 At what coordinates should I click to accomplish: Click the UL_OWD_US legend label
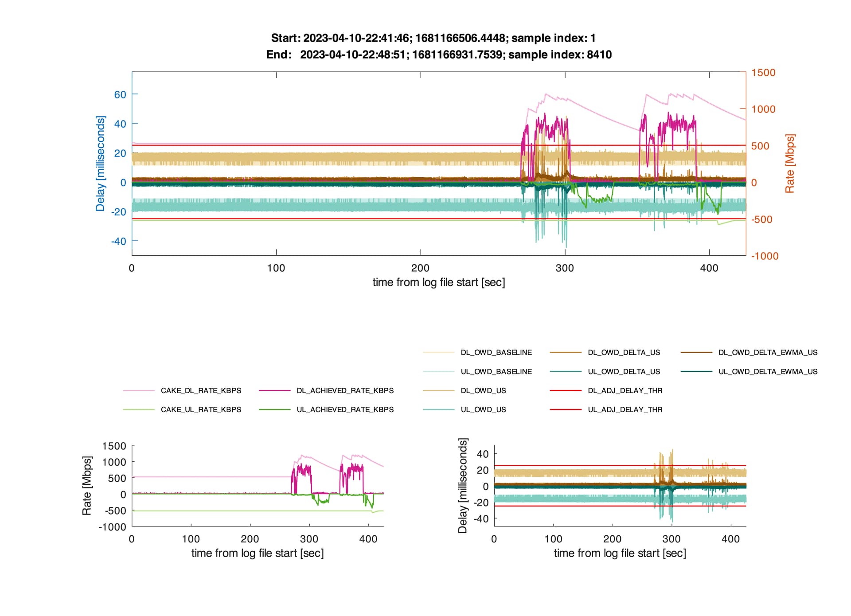point(483,409)
